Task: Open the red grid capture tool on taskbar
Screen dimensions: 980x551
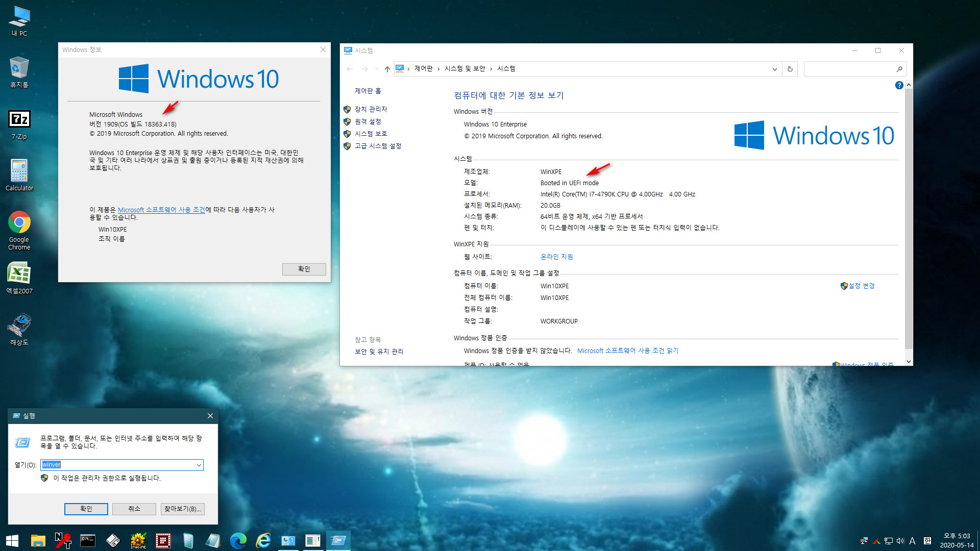Action: point(163,540)
